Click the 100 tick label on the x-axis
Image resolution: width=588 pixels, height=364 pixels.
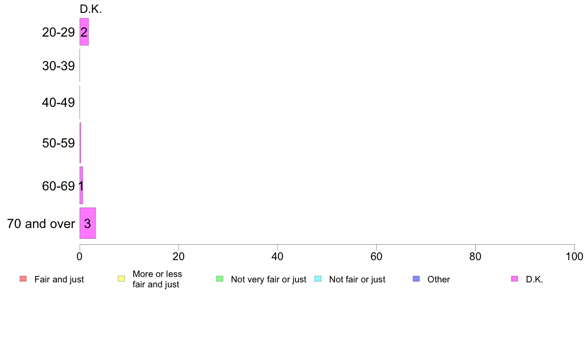[x=574, y=256]
